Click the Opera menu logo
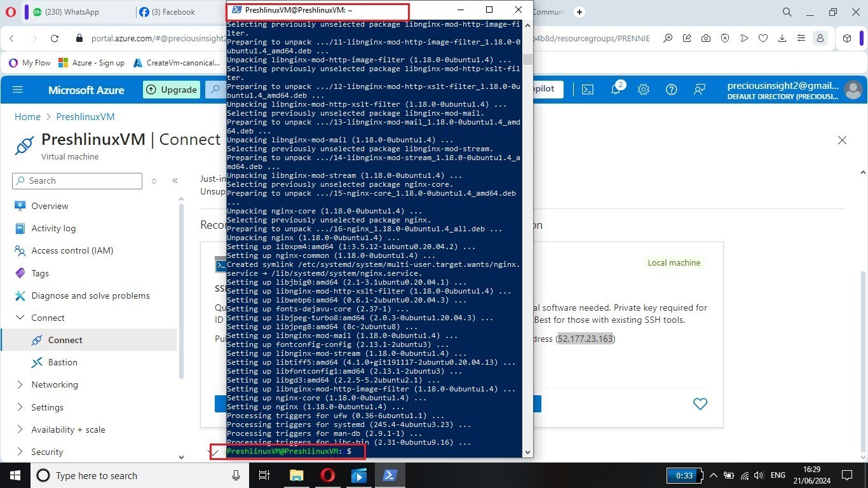 point(10,12)
